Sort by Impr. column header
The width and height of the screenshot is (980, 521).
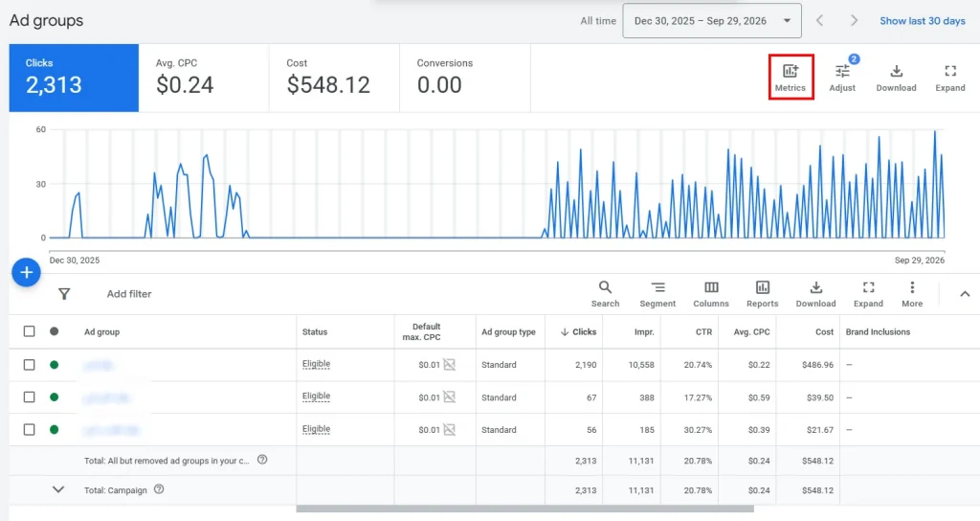coord(644,332)
